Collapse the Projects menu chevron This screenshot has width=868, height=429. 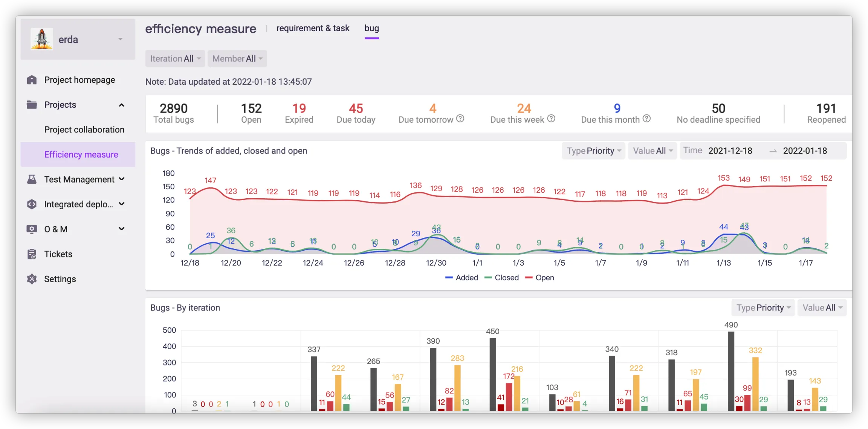(121, 105)
